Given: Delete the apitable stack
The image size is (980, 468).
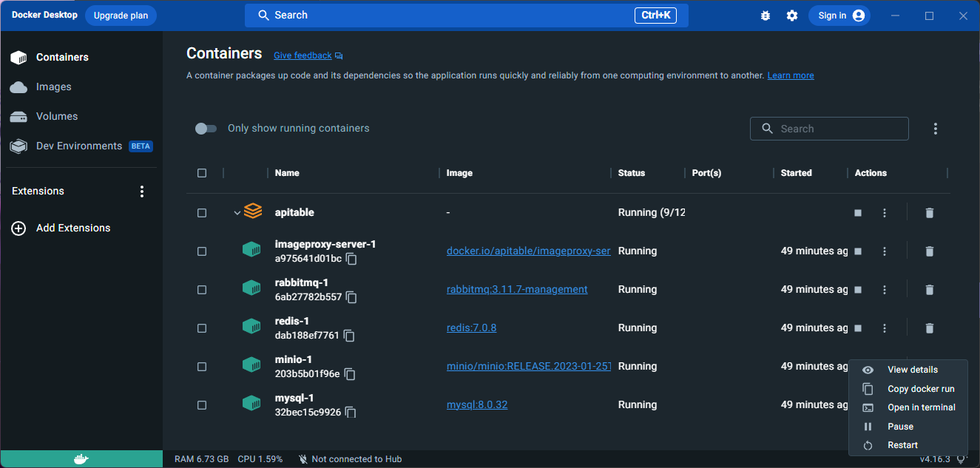Looking at the screenshot, I should click(x=930, y=213).
